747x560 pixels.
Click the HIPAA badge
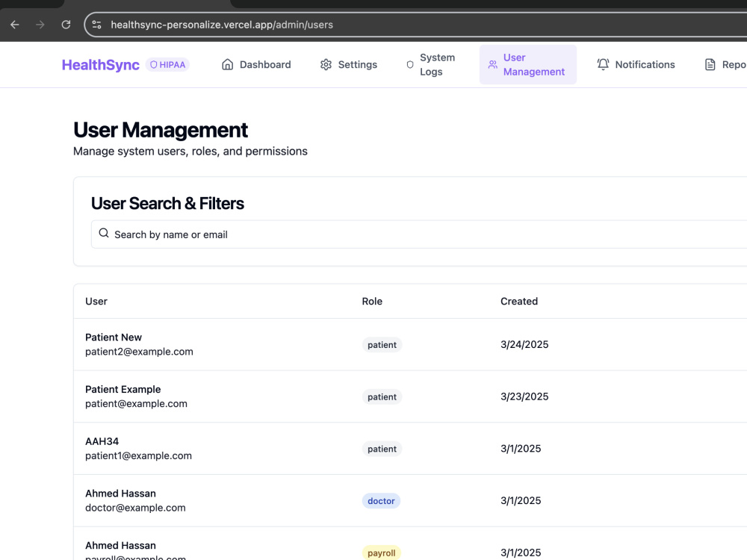(x=167, y=65)
